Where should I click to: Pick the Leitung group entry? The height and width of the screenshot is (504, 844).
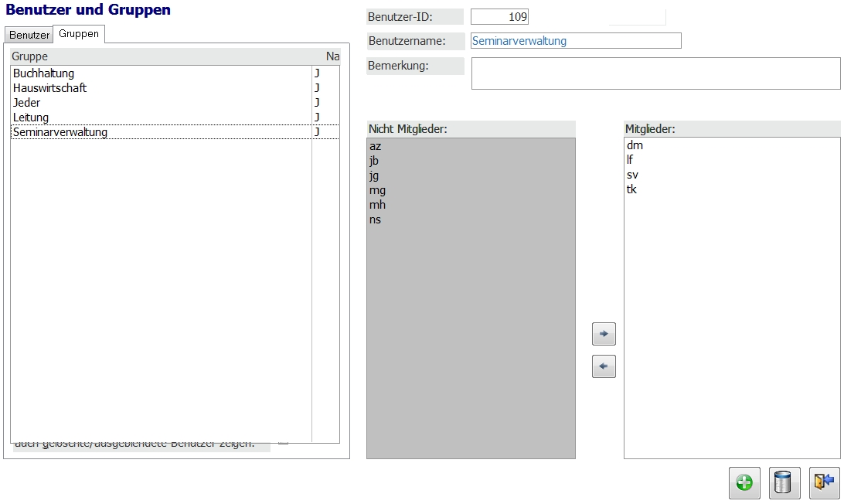pyautogui.click(x=31, y=117)
